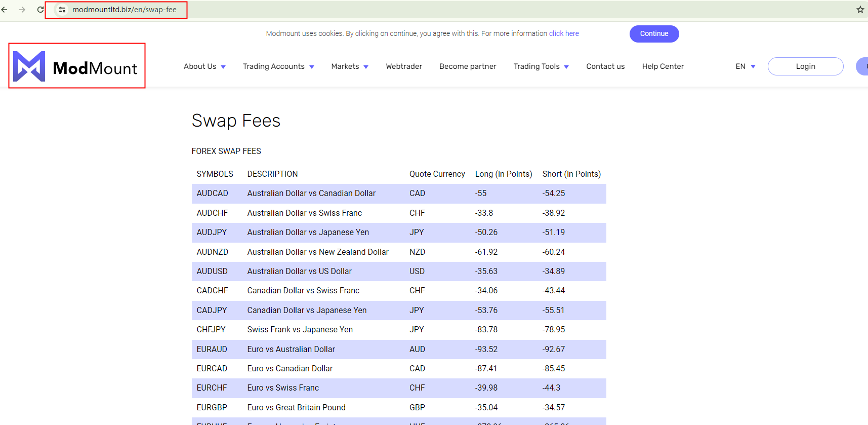Navigate to Contact us
Image resolution: width=868 pixels, height=425 pixels.
605,66
